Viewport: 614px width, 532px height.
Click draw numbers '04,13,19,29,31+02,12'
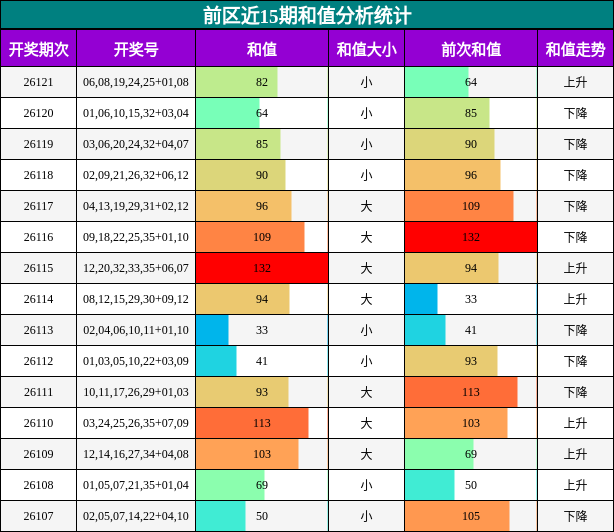tap(136, 206)
